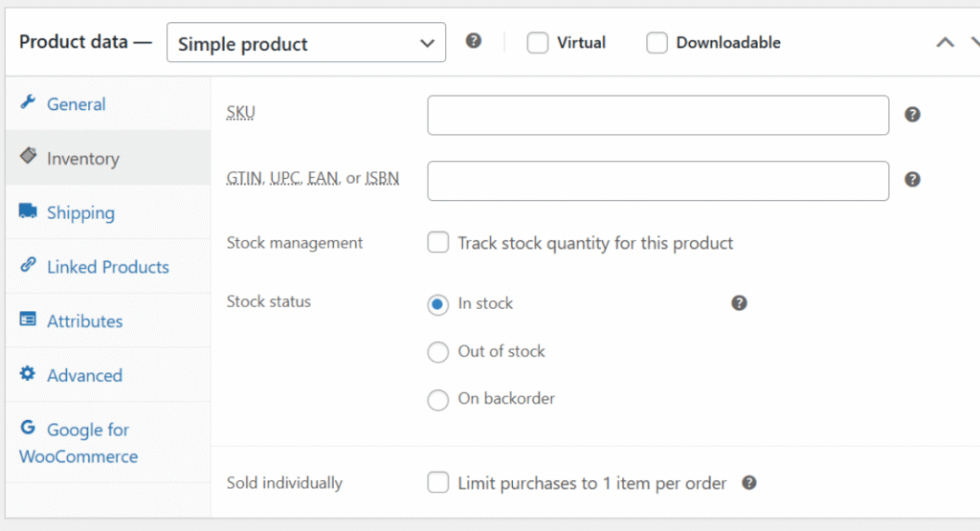Click into the SKU text field

pyautogui.click(x=657, y=115)
